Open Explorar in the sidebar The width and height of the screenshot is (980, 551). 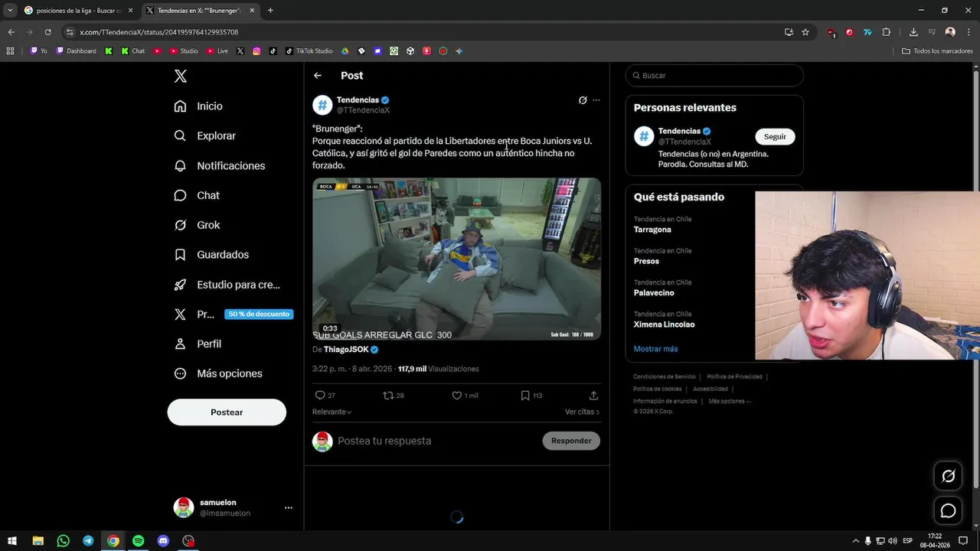pos(204,135)
